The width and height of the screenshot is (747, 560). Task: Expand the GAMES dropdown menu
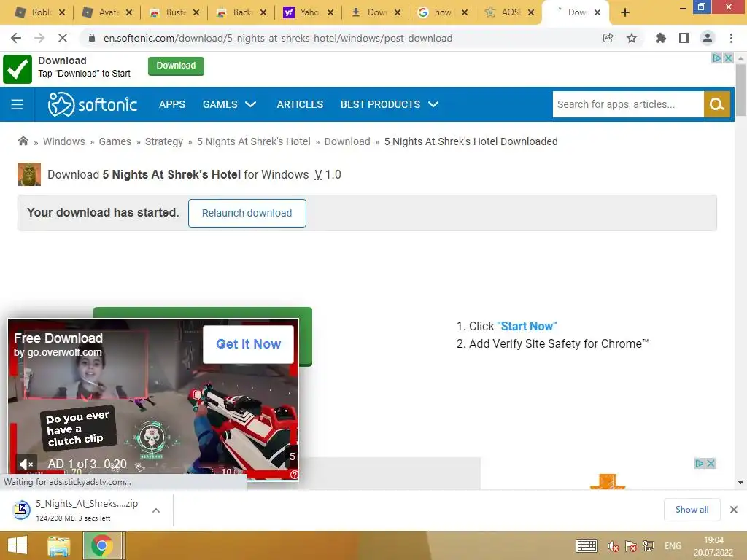click(x=229, y=104)
